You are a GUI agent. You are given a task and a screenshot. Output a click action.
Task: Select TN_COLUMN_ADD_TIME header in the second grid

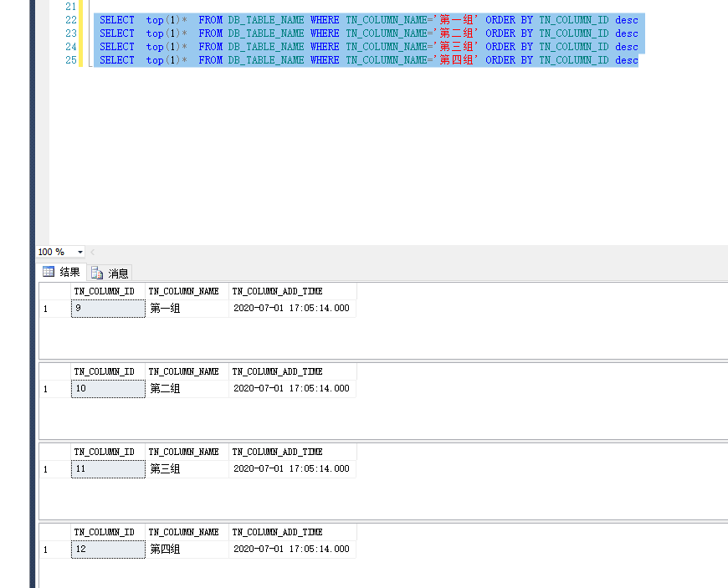(279, 371)
